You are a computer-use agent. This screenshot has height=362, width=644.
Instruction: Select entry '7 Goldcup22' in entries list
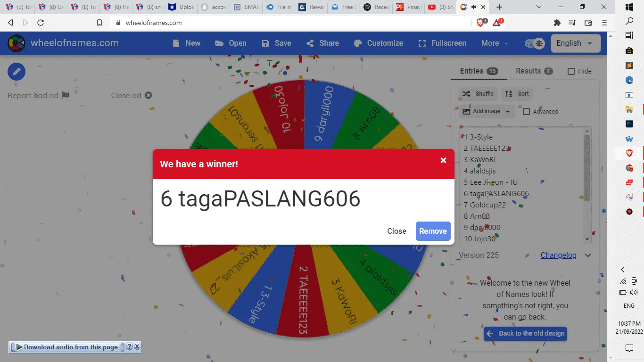(x=485, y=205)
